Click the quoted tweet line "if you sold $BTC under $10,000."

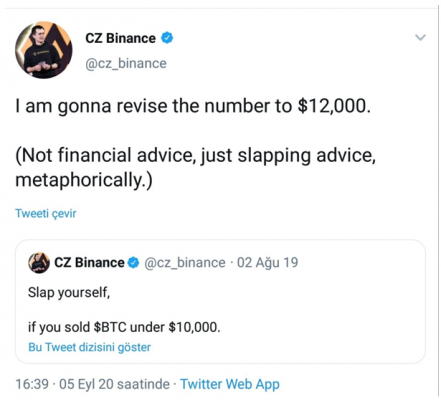(124, 327)
